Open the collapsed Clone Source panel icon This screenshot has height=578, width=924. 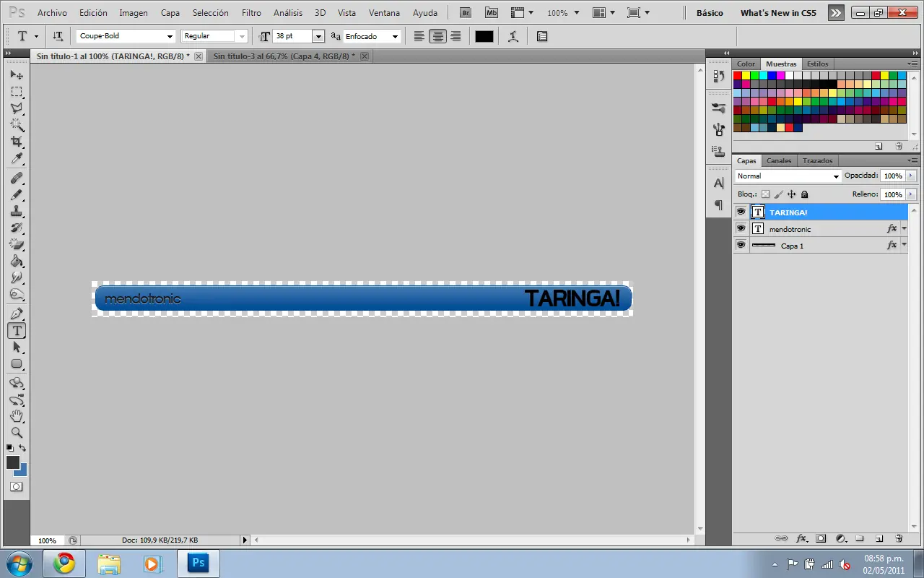click(x=718, y=152)
